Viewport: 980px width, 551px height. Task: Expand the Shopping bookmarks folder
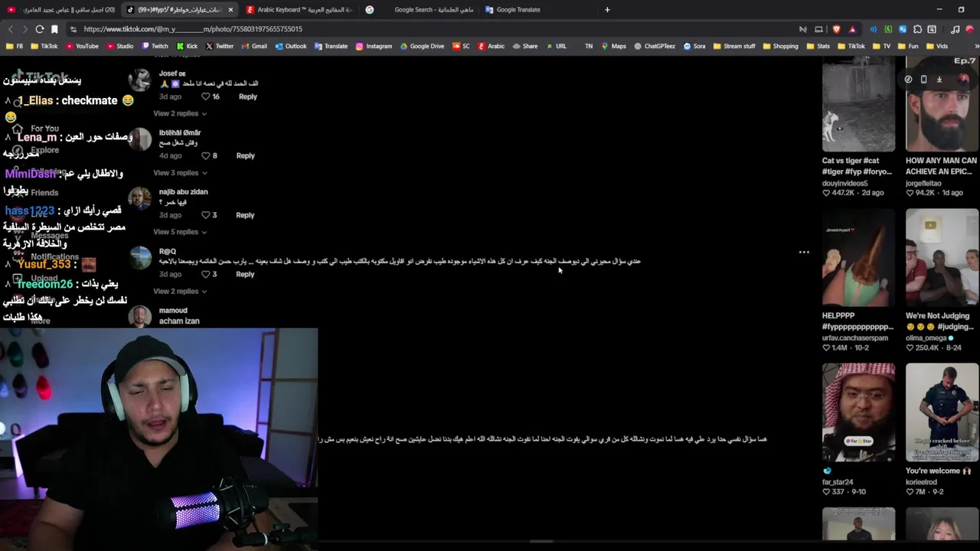pyautogui.click(x=780, y=46)
